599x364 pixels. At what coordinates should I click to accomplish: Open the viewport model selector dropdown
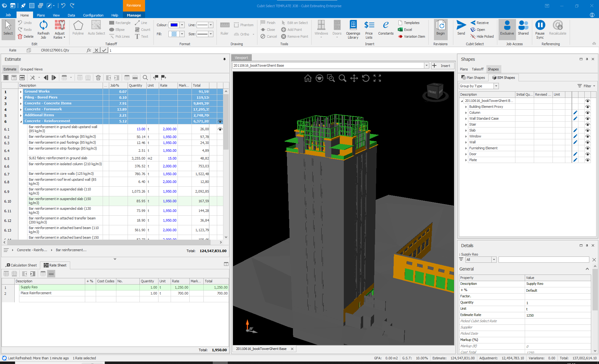click(x=426, y=65)
